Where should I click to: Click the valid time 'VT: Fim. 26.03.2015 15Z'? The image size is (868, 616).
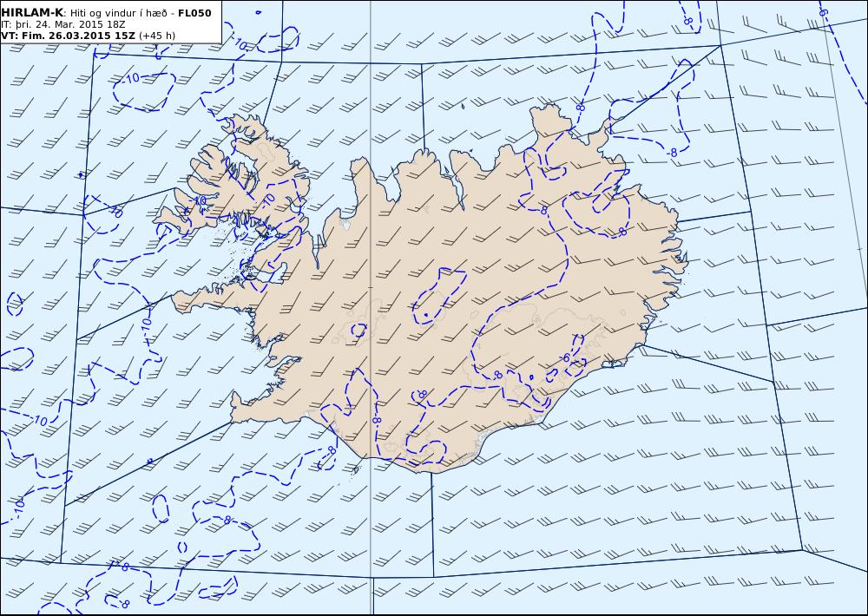click(68, 36)
